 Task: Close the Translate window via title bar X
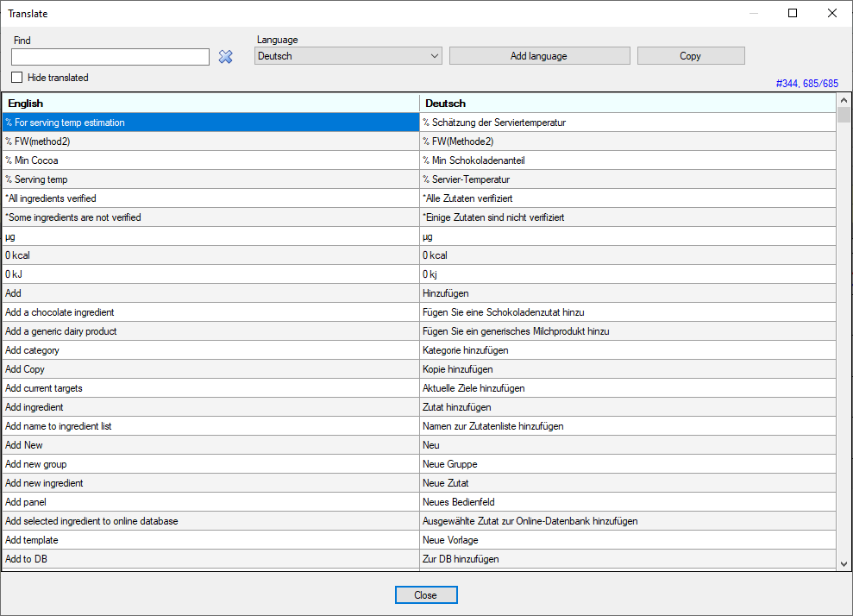832,13
